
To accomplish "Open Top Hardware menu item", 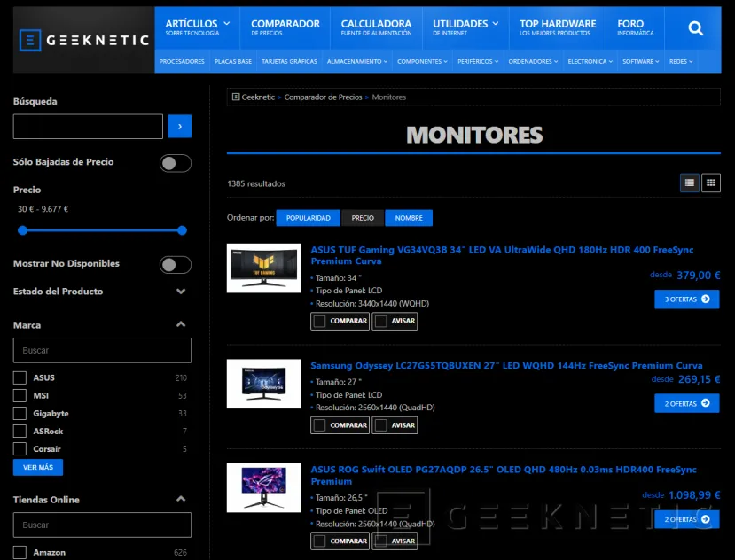I will 558,27.
